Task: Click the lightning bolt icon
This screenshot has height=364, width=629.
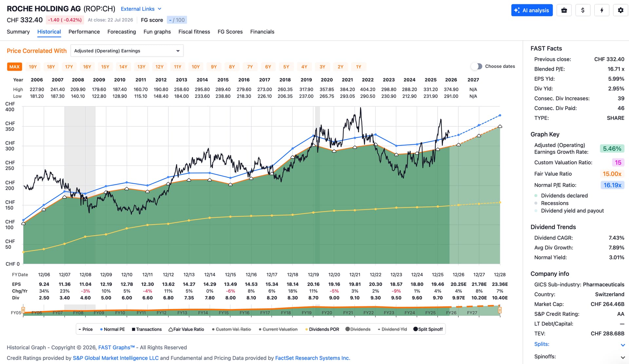Action: point(601,10)
